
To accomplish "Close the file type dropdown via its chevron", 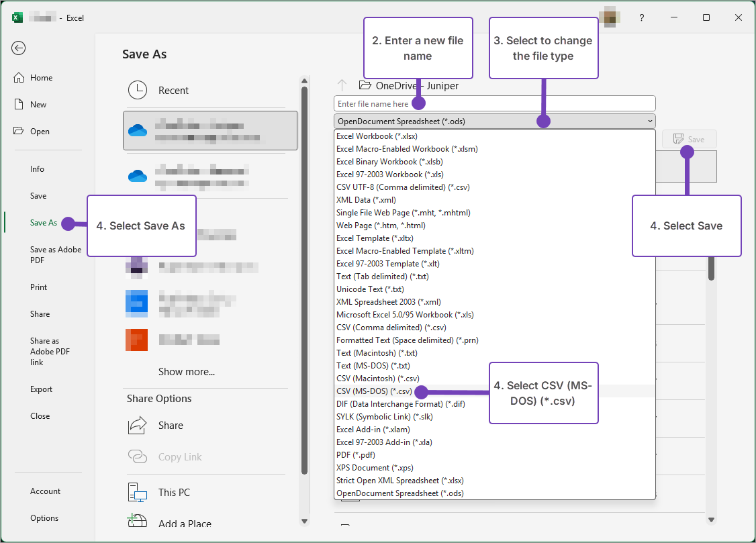I will tap(649, 121).
